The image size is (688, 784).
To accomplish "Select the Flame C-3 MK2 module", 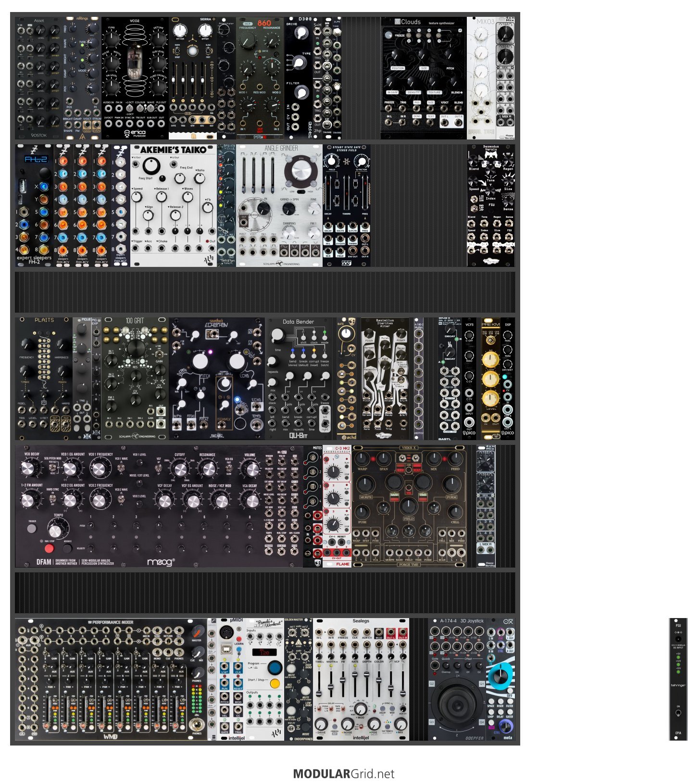I will point(337,506).
